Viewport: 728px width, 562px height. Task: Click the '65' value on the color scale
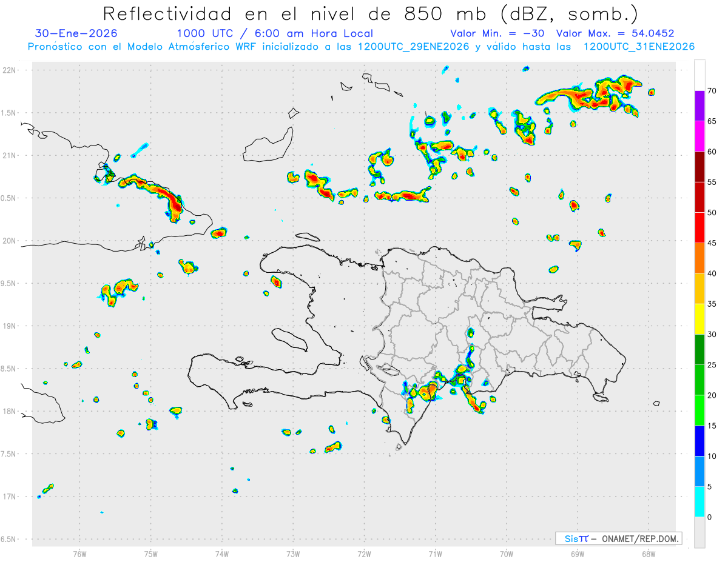(712, 121)
